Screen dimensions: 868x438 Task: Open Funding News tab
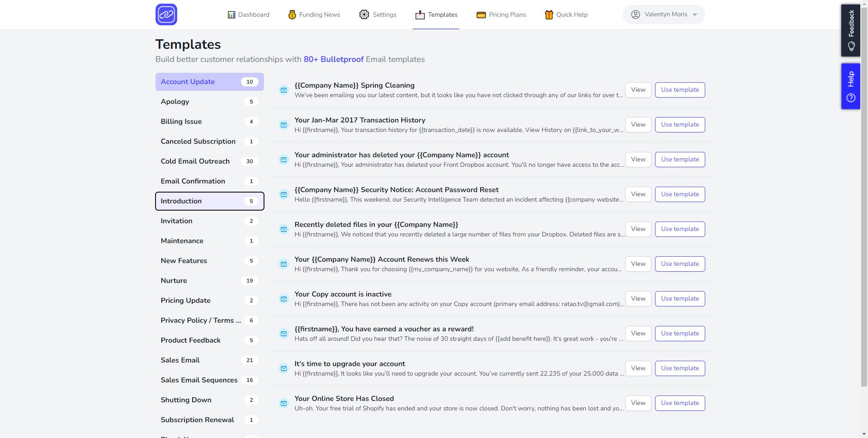[314, 14]
